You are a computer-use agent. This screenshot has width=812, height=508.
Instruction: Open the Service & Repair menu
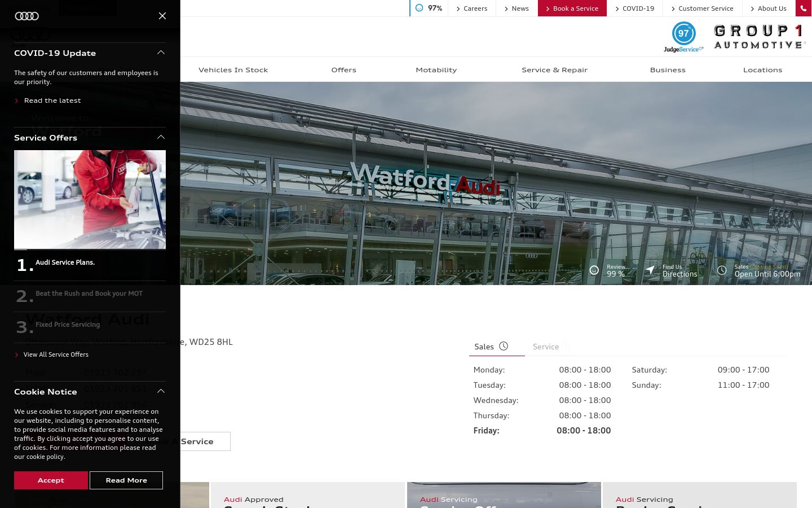(x=554, y=70)
